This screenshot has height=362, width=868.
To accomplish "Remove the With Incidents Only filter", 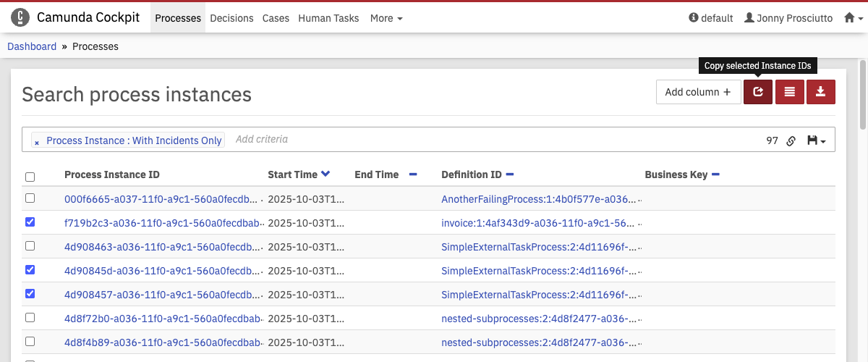I will click(x=37, y=142).
